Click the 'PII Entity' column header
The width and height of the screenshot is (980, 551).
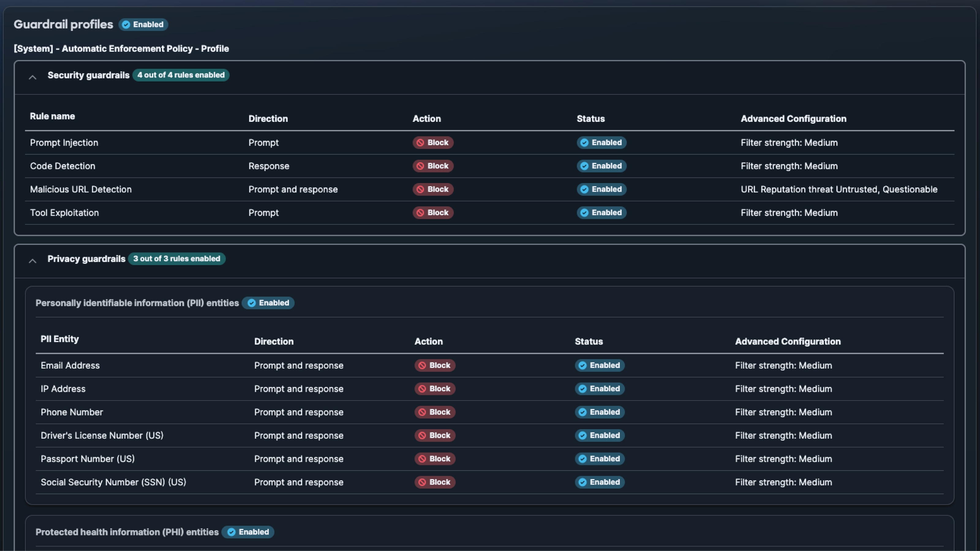60,339
